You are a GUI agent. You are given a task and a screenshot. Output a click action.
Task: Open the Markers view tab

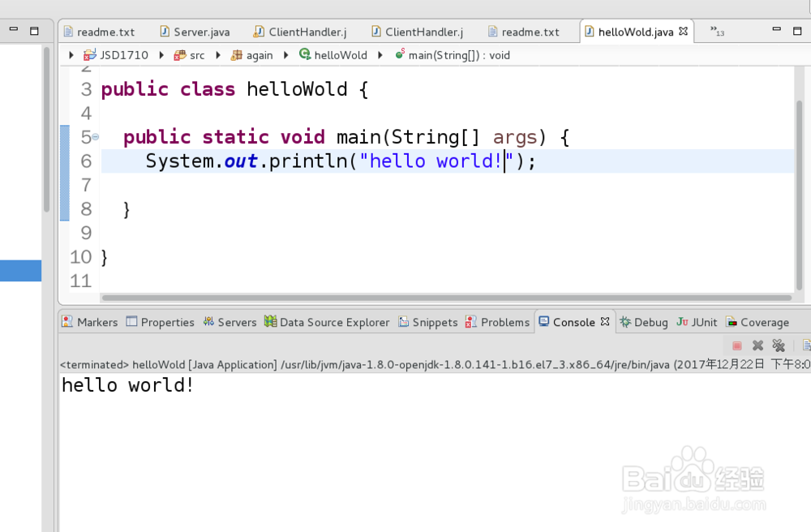point(89,322)
